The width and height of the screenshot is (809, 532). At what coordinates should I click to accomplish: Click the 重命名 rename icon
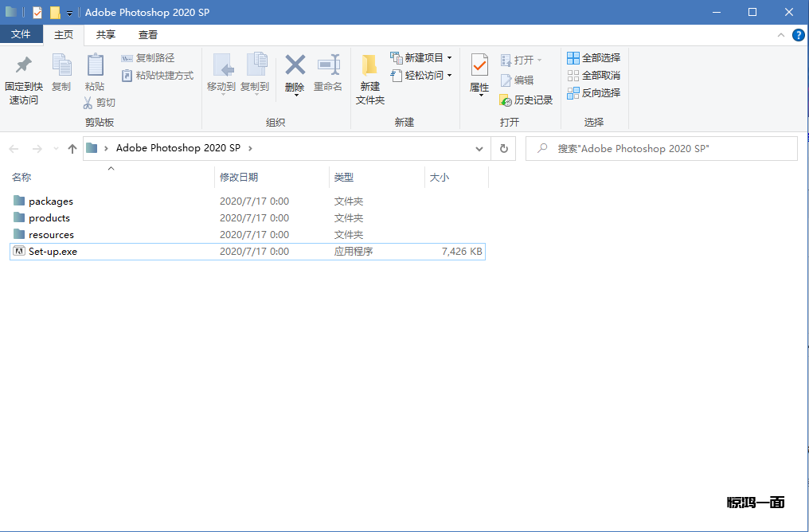(x=328, y=65)
